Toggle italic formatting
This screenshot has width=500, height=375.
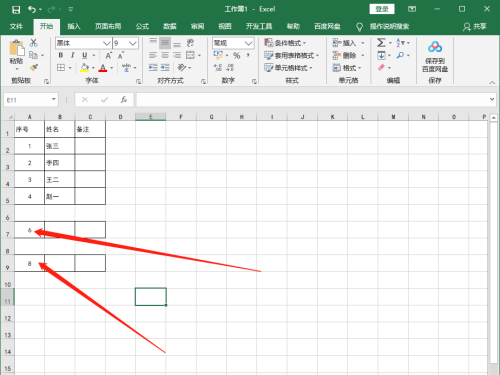tap(72, 55)
